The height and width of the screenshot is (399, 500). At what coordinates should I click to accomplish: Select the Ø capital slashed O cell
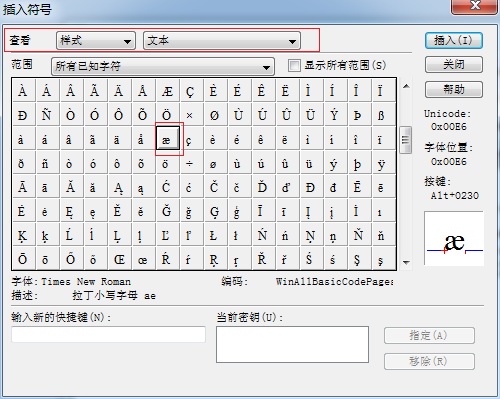pos(216,115)
